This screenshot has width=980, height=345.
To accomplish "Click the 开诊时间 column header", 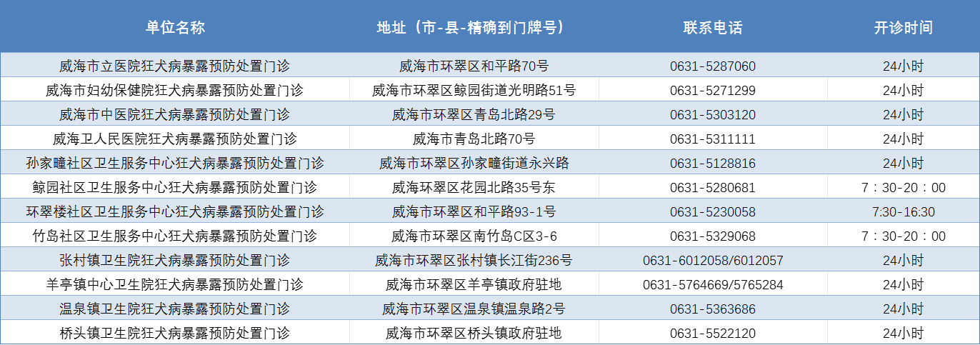I will point(903,28).
